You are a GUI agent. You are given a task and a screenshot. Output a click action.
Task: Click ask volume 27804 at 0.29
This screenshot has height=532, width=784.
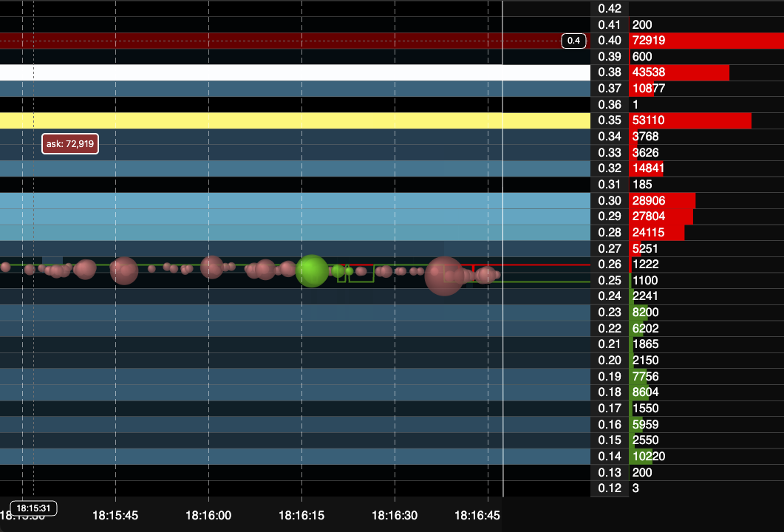pyautogui.click(x=649, y=216)
